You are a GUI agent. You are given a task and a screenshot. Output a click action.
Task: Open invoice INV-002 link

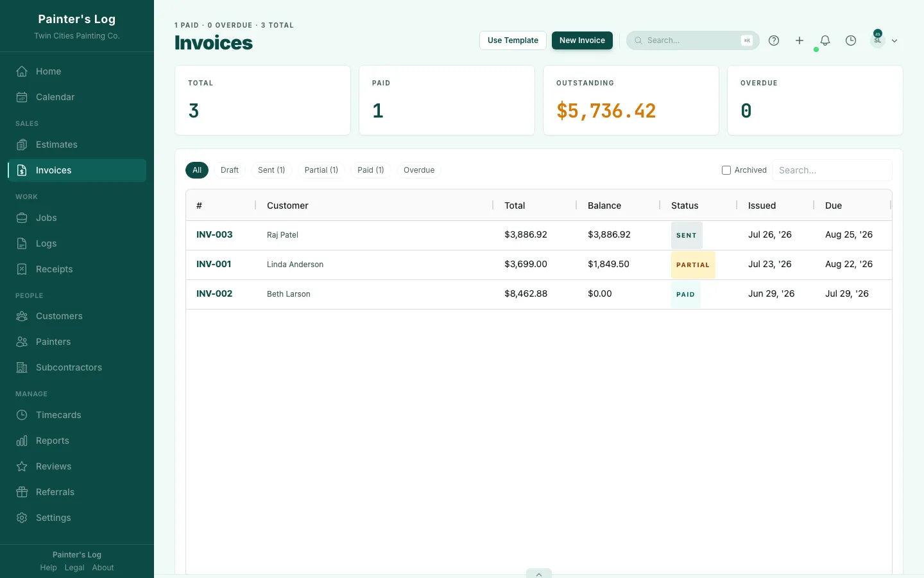pyautogui.click(x=214, y=294)
